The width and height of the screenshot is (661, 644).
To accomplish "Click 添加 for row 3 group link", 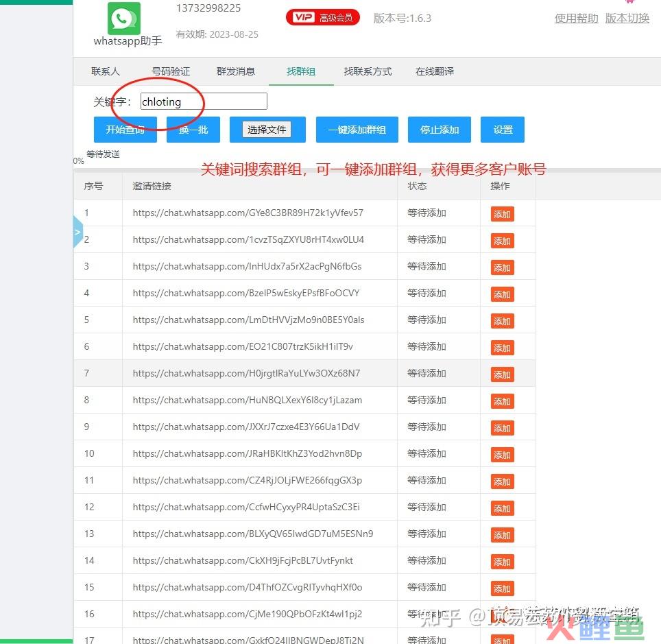I will pyautogui.click(x=502, y=267).
